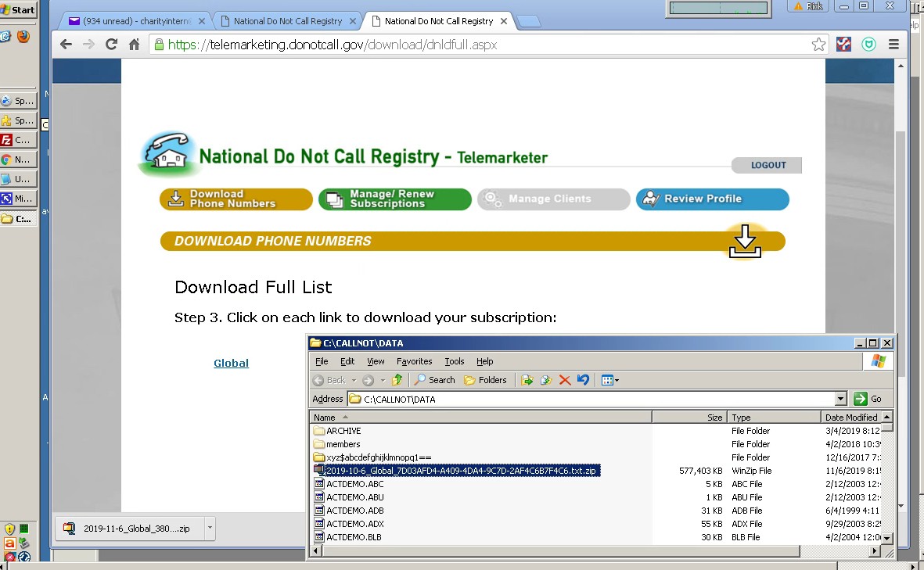The image size is (924, 570).
Task: Launch Firefox from the quick launch
Action: (x=23, y=37)
